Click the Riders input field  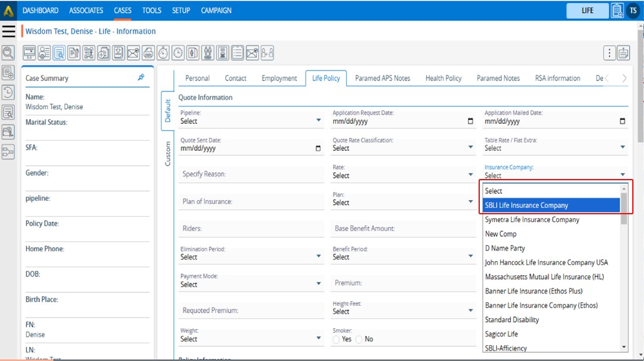(x=252, y=229)
